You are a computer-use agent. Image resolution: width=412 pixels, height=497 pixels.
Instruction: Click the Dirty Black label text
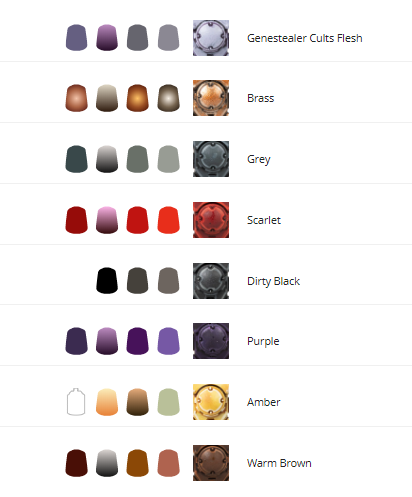coord(273,281)
